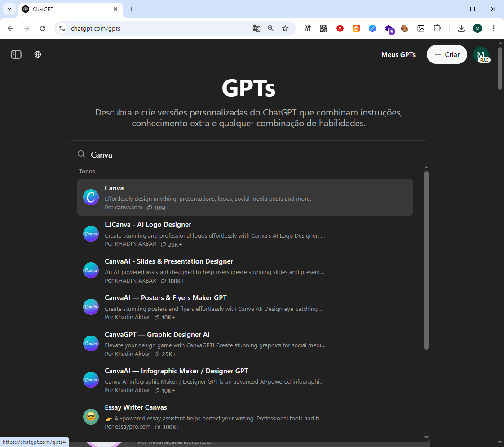Click the "Por KHADIN AKBAR" text under Logo Designer
This screenshot has height=447, width=504.
(131, 244)
